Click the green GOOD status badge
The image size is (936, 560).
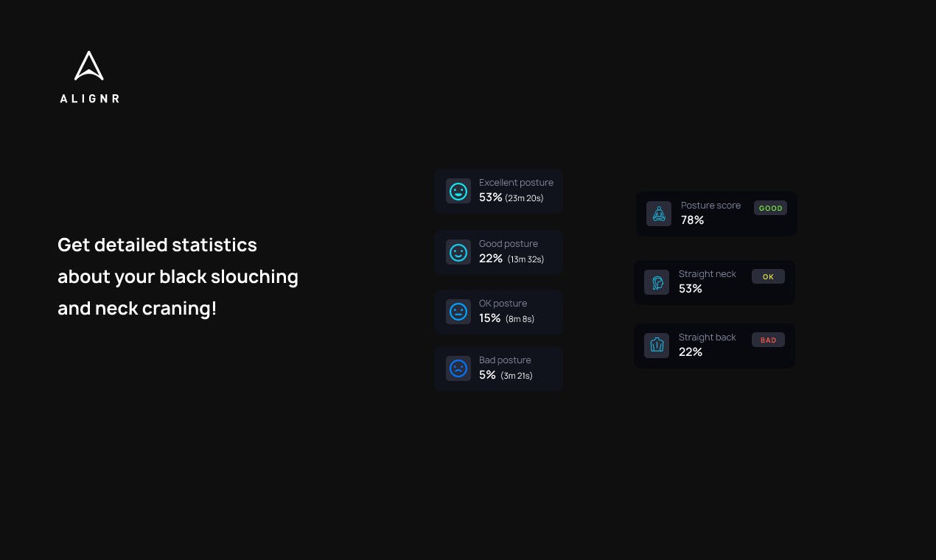coord(770,208)
